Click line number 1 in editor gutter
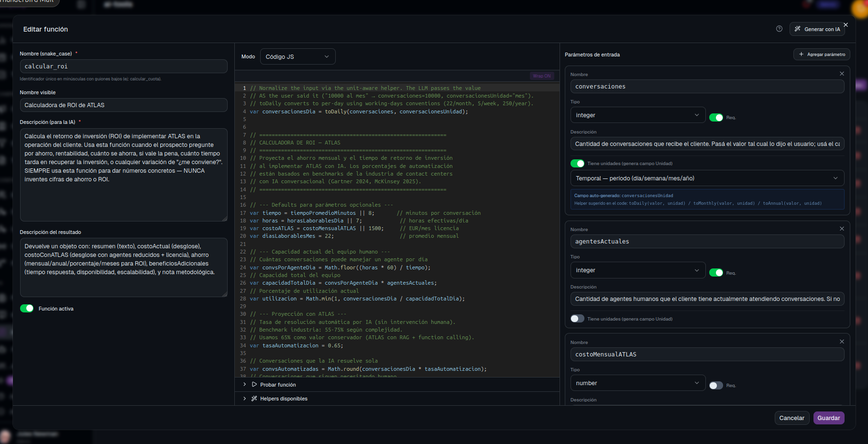This screenshot has height=444, width=868. (244, 88)
